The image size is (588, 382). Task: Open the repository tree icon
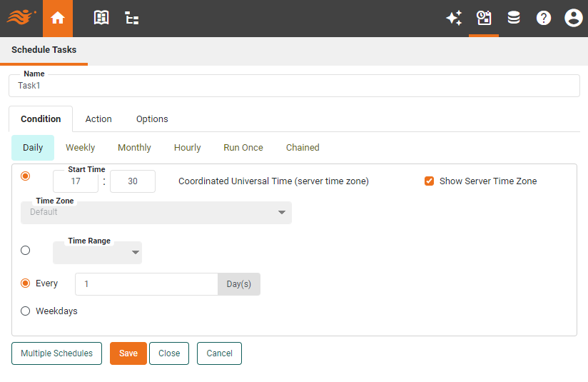(x=132, y=19)
